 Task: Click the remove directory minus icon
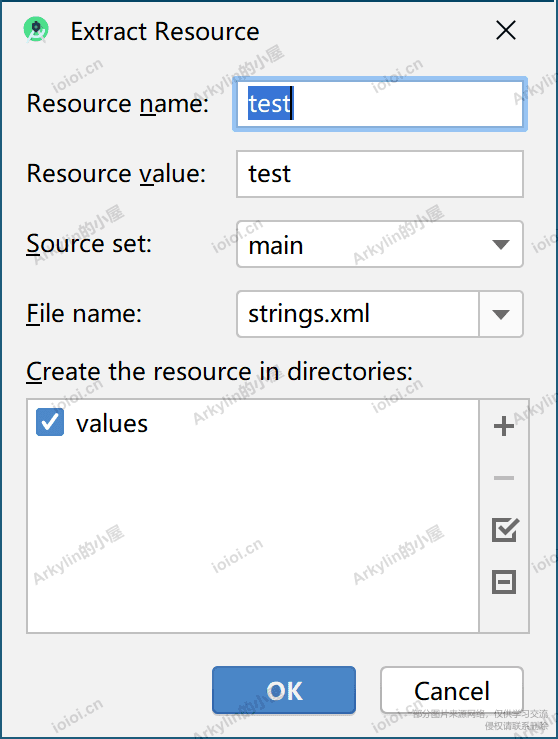point(504,478)
